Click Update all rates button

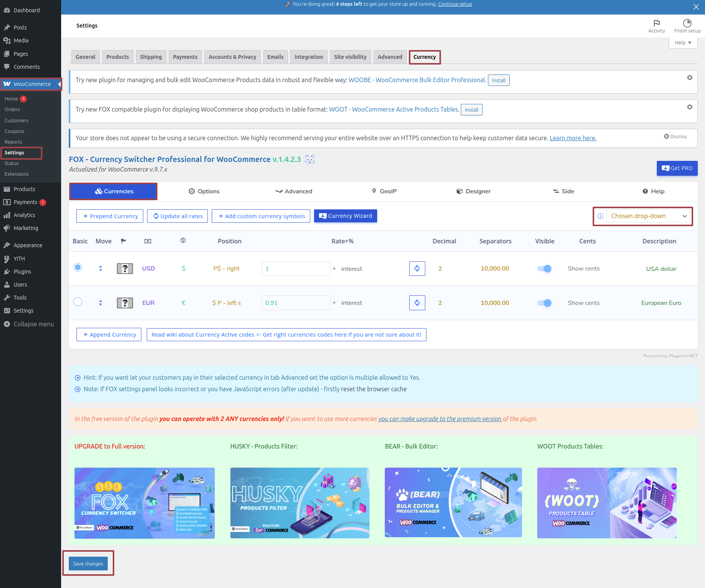click(178, 216)
